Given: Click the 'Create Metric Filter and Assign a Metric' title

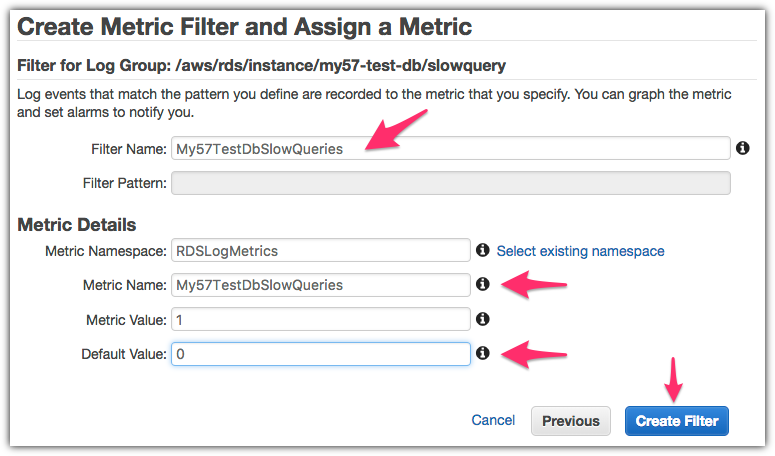Looking at the screenshot, I should pyautogui.click(x=245, y=27).
